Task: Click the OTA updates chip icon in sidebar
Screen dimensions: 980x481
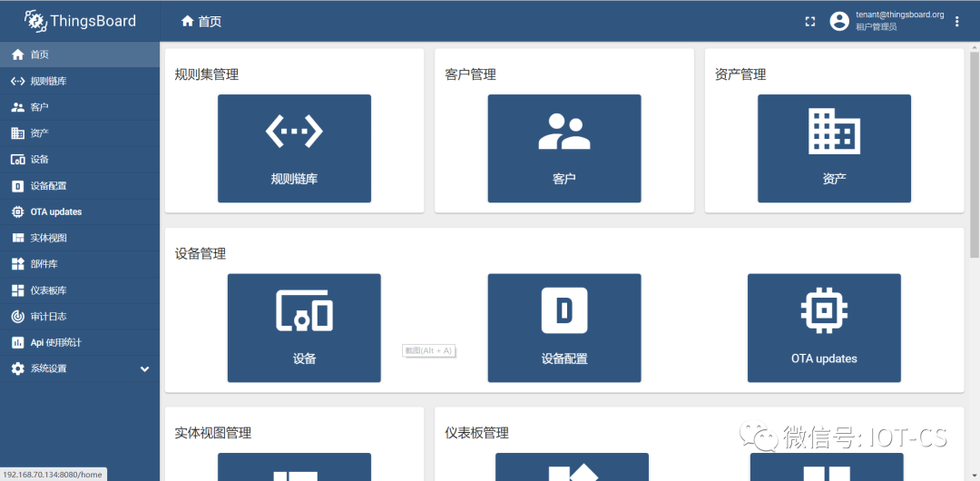Action: point(17,212)
